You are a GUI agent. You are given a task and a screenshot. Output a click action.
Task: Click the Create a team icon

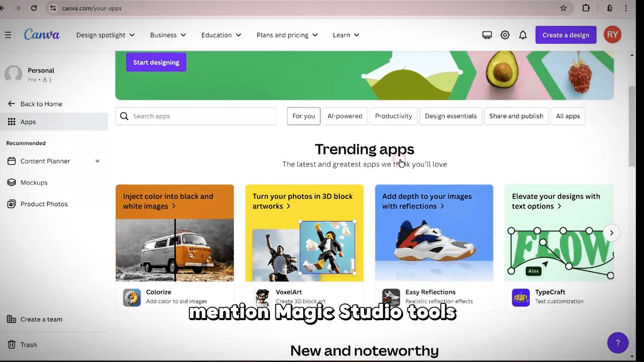pos(12,319)
